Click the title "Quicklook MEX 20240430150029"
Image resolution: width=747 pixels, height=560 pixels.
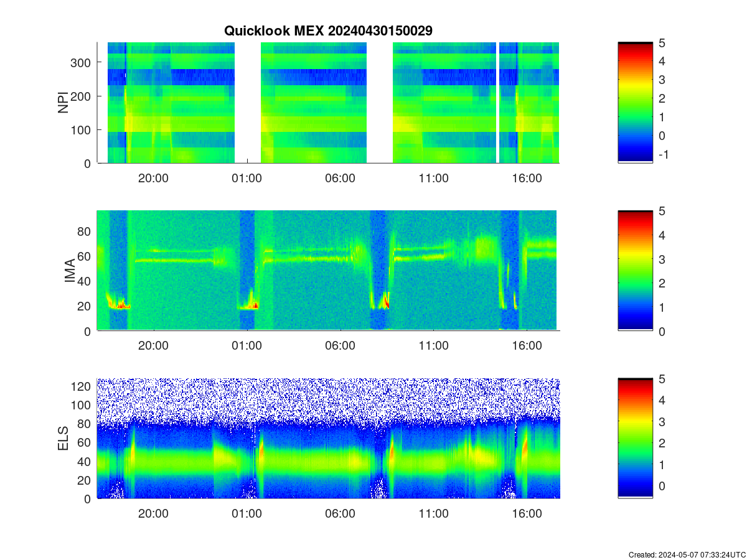click(x=328, y=30)
